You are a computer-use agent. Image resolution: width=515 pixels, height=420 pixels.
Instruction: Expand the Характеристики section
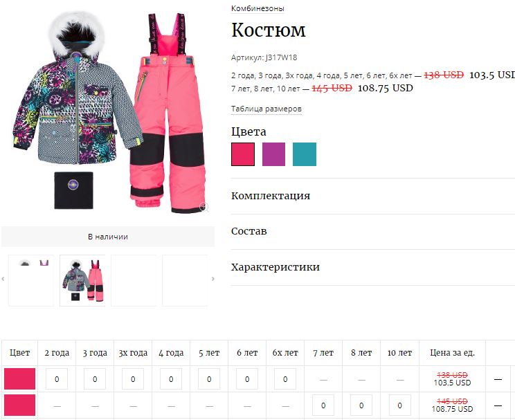click(373, 267)
